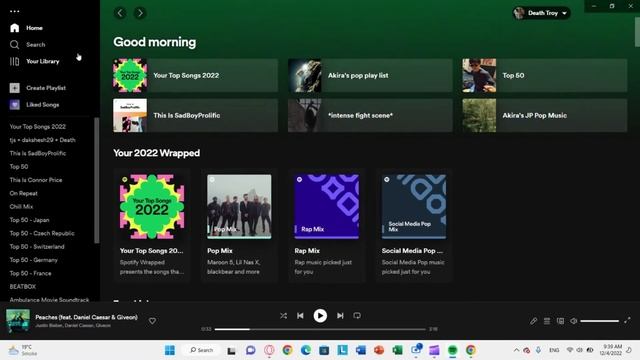
Task: Open the Windows Start menu
Action: 170,350
